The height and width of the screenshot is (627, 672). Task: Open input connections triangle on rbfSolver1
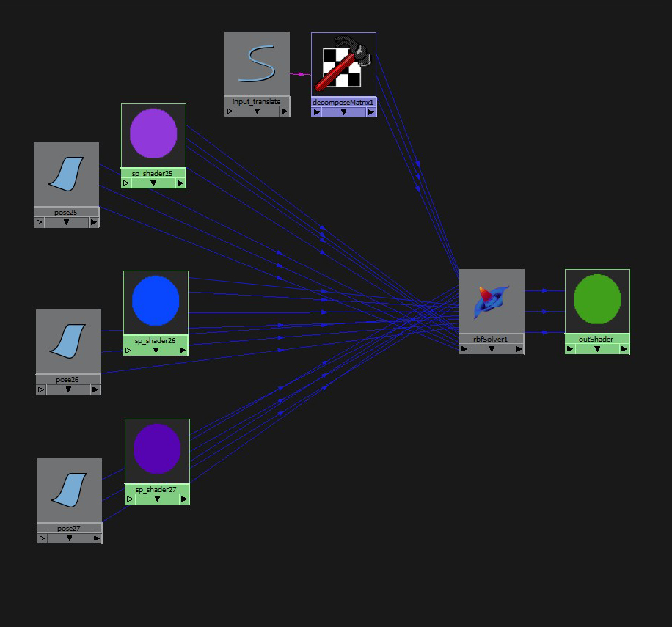pyautogui.click(x=464, y=349)
